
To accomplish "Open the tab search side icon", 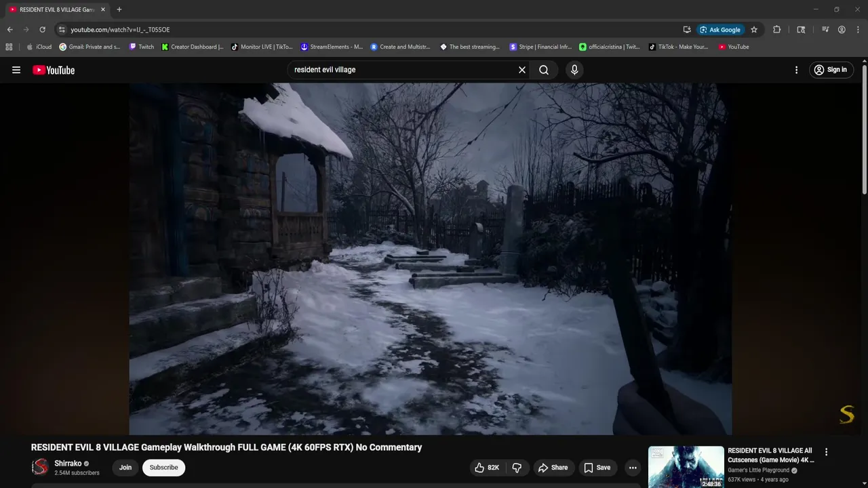I will pos(801,30).
